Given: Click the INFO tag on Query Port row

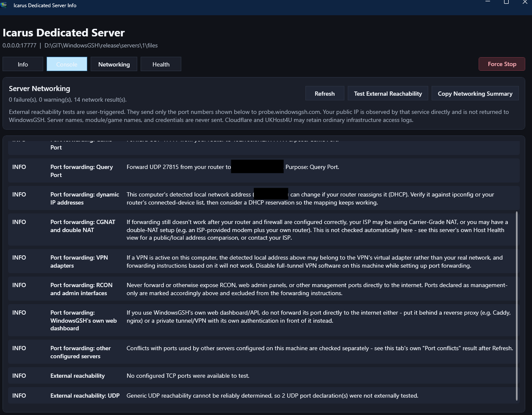Looking at the screenshot, I should coord(19,167).
